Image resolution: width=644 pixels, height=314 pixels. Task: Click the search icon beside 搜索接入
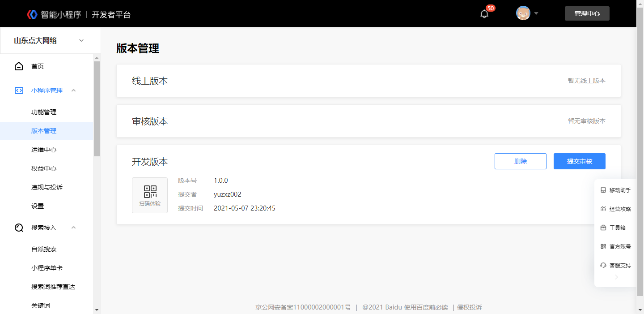click(x=19, y=228)
